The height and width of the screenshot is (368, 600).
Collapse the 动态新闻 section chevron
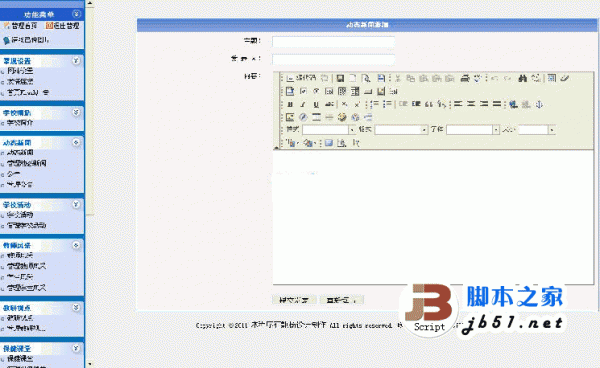coord(76,142)
